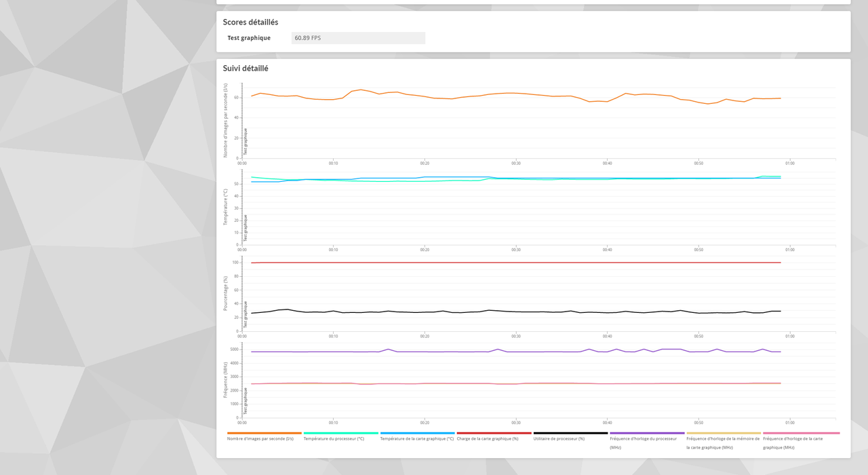Click the red GPU load line at 100%
The width and height of the screenshot is (868, 475).
coord(515,263)
